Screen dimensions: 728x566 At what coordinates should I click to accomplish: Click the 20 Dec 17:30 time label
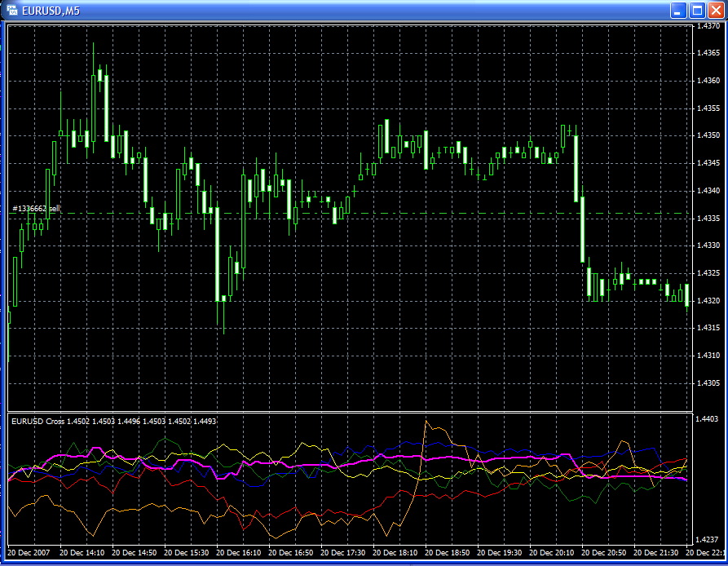(x=342, y=552)
